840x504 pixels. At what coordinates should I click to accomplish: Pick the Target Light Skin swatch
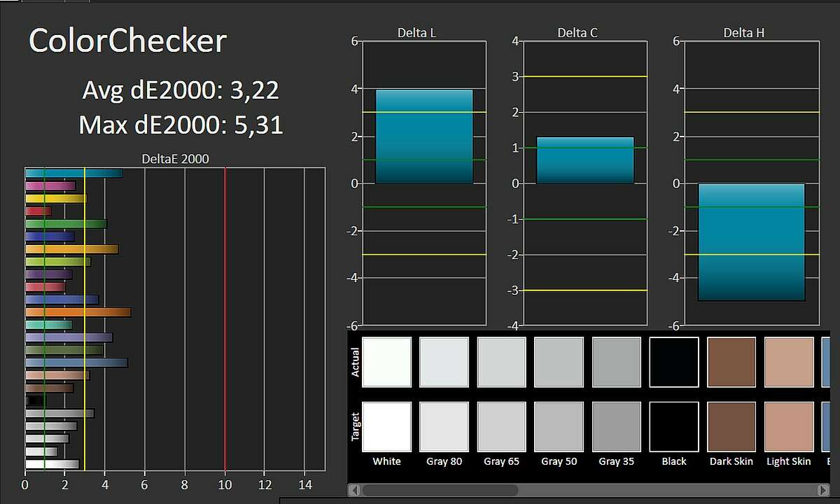pos(789,426)
